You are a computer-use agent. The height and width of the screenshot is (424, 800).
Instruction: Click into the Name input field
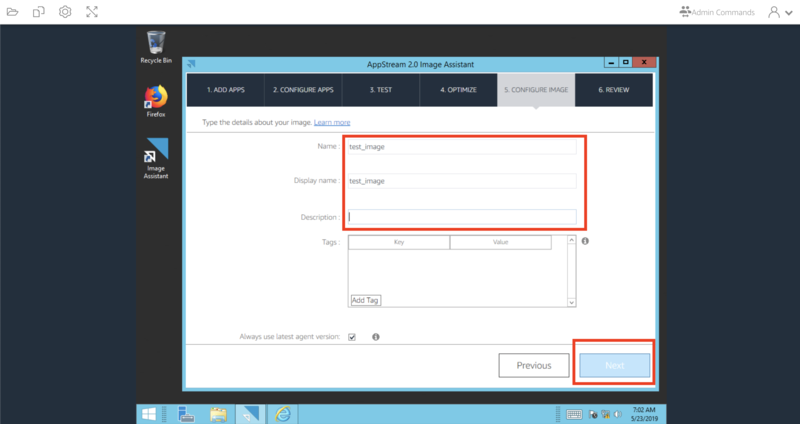coord(462,146)
